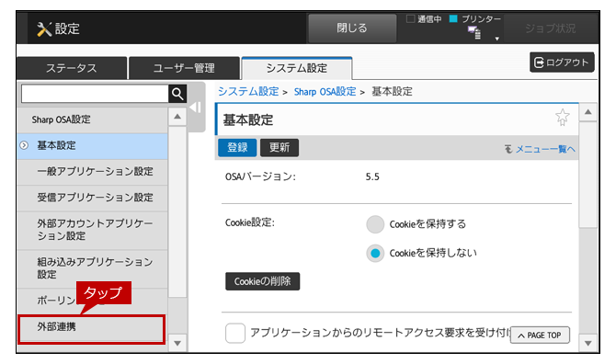Image resolution: width=616 pixels, height=364 pixels.
Task: Open the small dropdown arrow under printer
Action: [x=497, y=39]
